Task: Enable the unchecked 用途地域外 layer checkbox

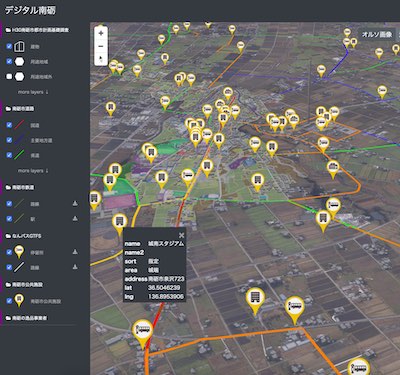Action: coord(9,77)
